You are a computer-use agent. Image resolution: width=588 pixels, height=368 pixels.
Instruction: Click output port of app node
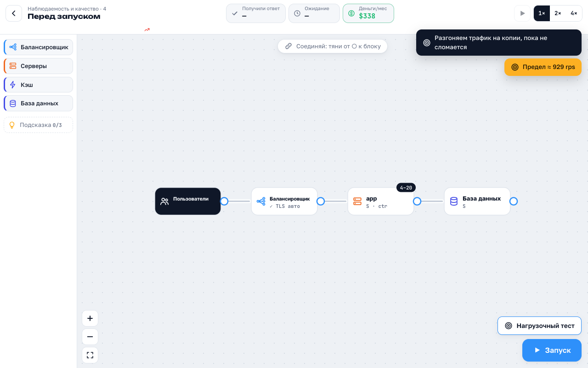click(x=417, y=201)
